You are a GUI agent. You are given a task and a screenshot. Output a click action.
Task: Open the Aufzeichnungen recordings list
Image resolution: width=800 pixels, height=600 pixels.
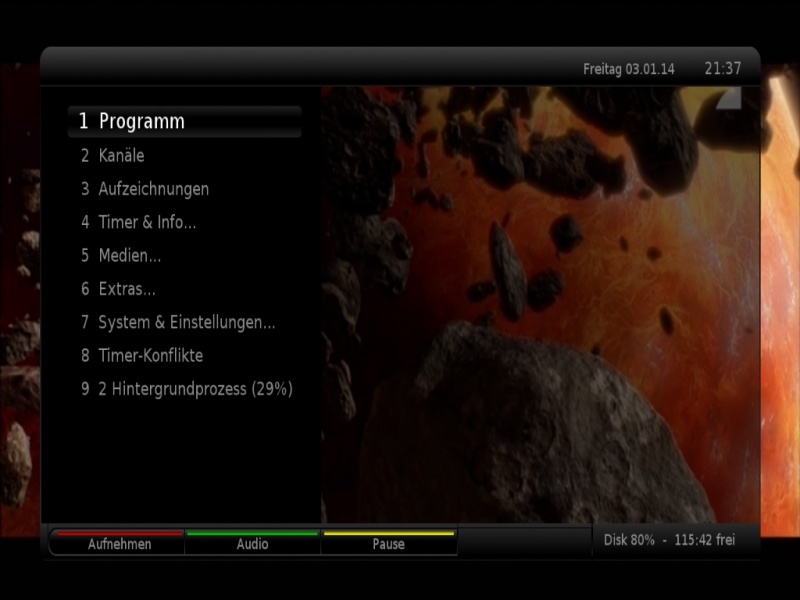153,189
